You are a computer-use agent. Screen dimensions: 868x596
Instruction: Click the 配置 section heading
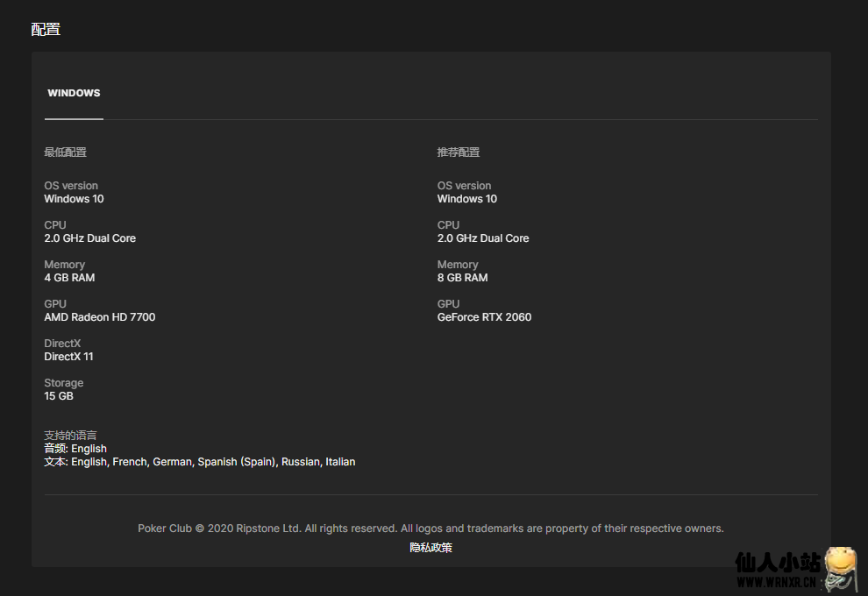pyautogui.click(x=46, y=29)
